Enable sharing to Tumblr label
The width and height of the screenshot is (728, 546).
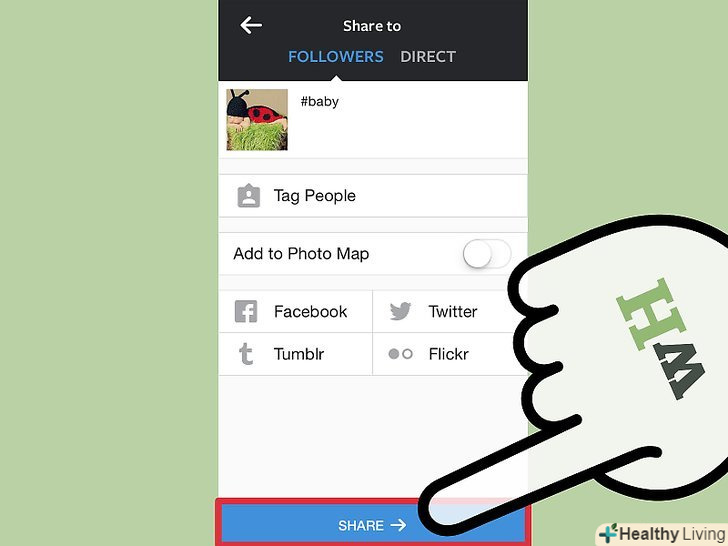tap(299, 354)
